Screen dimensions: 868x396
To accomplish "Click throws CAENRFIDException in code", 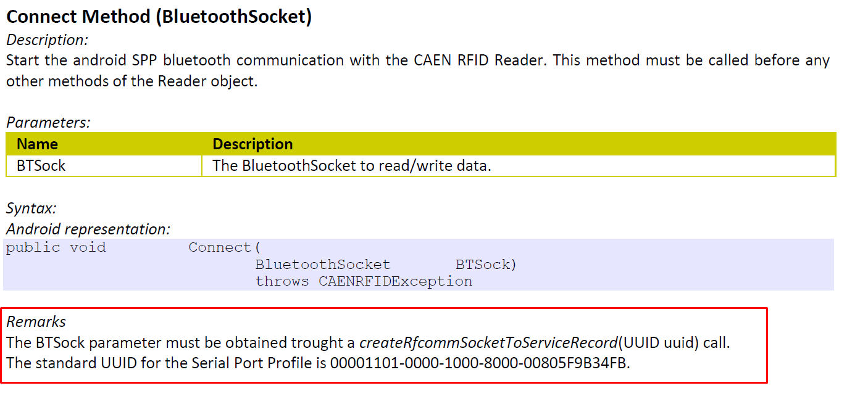I will tap(364, 281).
